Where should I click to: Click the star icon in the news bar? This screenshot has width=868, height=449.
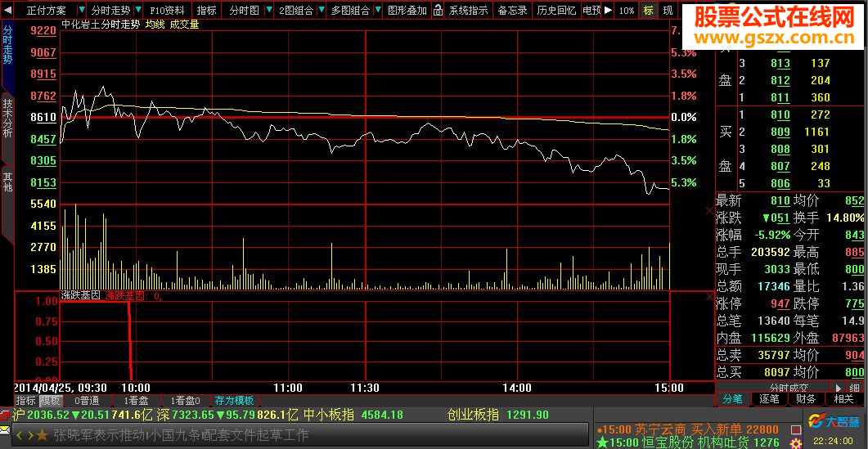pos(41,436)
